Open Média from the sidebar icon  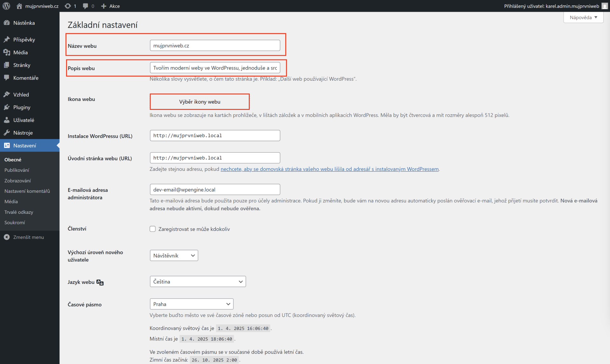point(7,52)
